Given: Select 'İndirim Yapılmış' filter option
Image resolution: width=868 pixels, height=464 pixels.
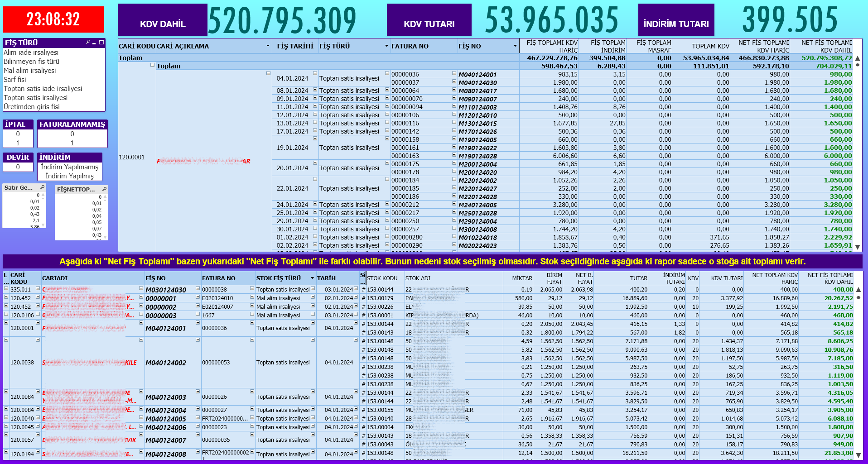Looking at the screenshot, I should click(69, 176).
